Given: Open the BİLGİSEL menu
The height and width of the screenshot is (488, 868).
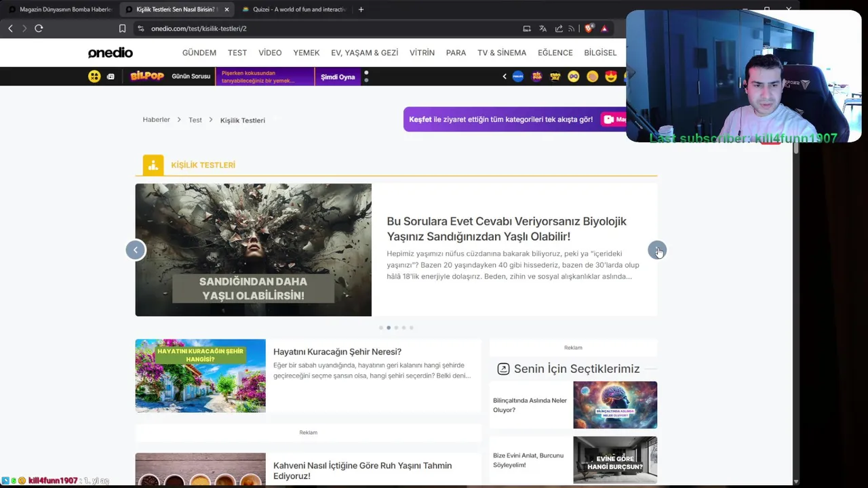Looking at the screenshot, I should pyautogui.click(x=600, y=53).
